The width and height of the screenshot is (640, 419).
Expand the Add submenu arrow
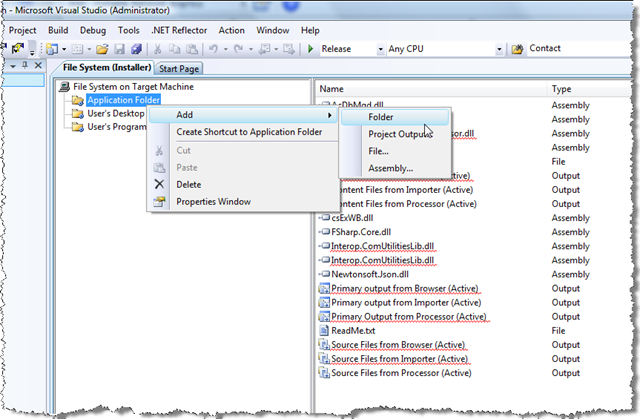328,115
